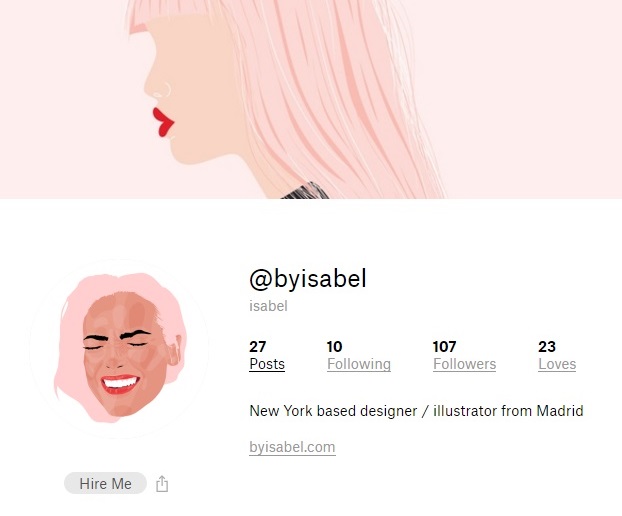The image size is (622, 516).
Task: Click the number 23 above Loves
Action: (547, 347)
